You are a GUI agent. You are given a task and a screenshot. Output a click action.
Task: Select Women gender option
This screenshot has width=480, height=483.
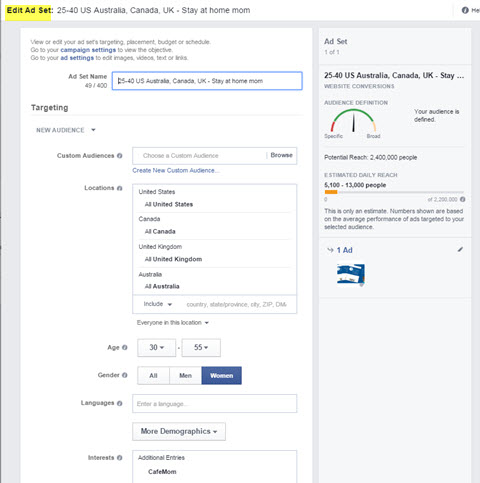222,376
